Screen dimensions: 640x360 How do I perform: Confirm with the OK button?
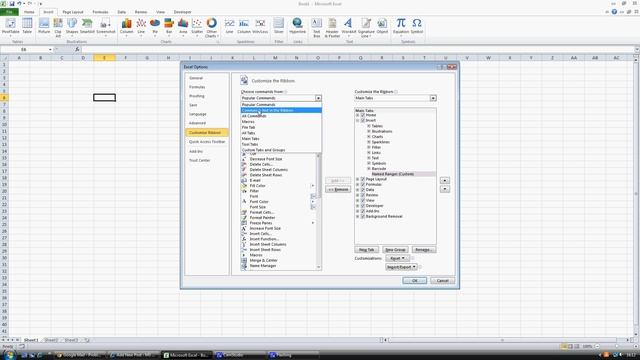415,281
